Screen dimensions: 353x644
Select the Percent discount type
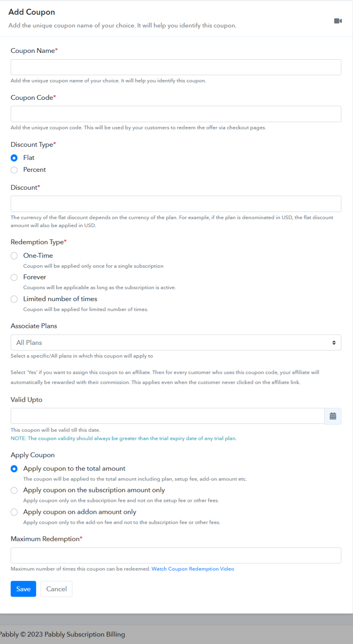point(14,170)
